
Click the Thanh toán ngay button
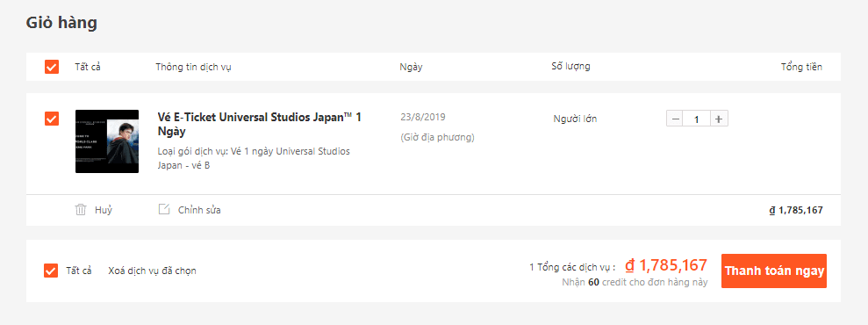(x=774, y=271)
